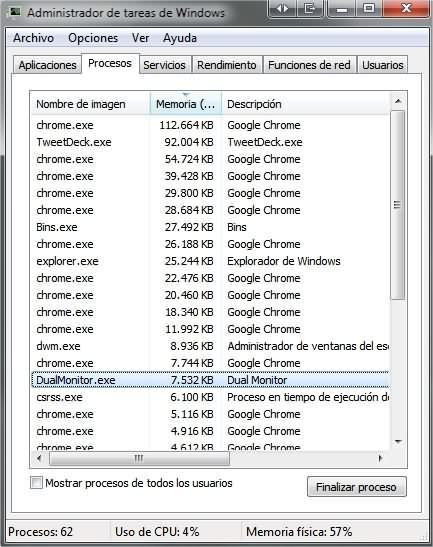Select the DualMonitor.exe process row

point(210,380)
